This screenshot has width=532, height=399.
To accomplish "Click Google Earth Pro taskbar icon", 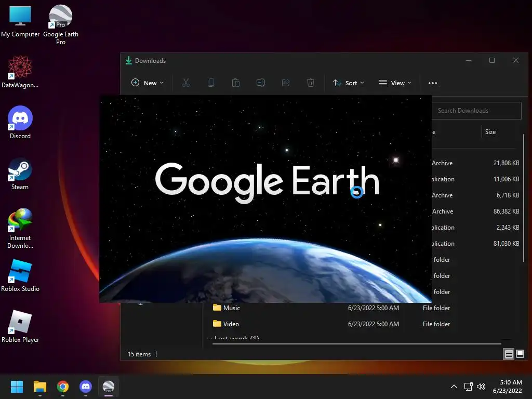I will tap(109, 387).
